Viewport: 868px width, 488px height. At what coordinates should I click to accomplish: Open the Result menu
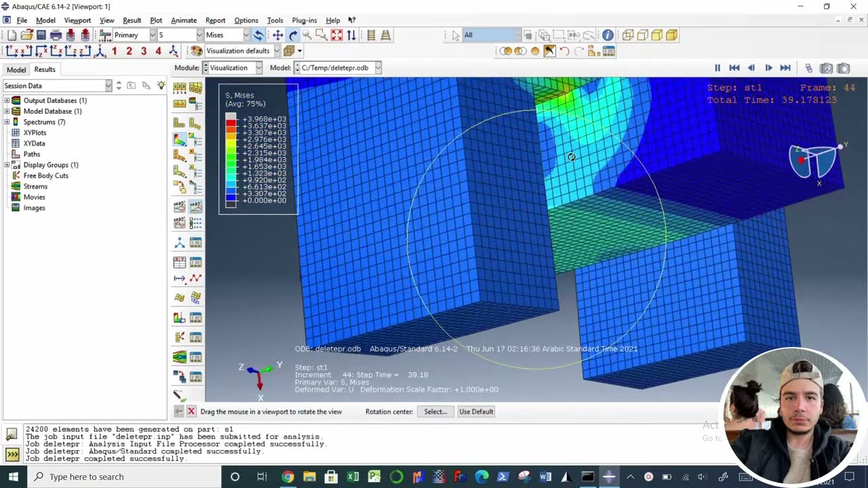pyautogui.click(x=132, y=20)
